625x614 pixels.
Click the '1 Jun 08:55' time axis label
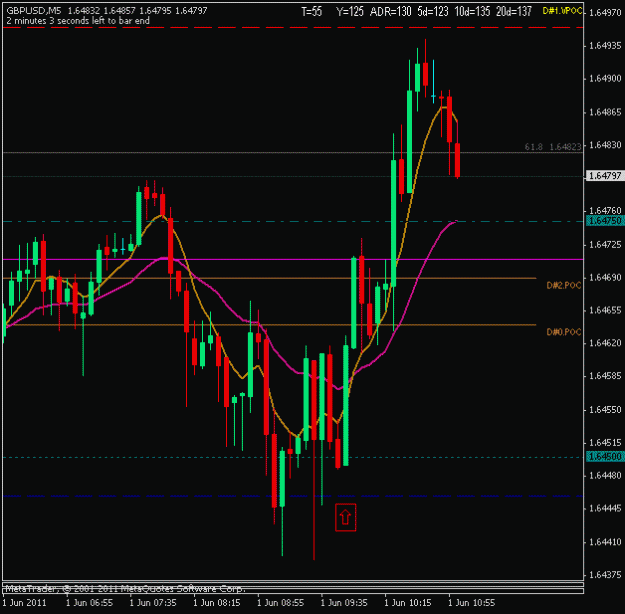pyautogui.click(x=281, y=602)
